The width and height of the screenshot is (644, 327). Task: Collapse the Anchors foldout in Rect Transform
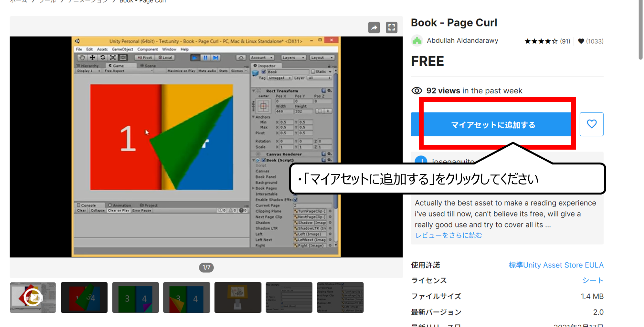[x=253, y=117]
